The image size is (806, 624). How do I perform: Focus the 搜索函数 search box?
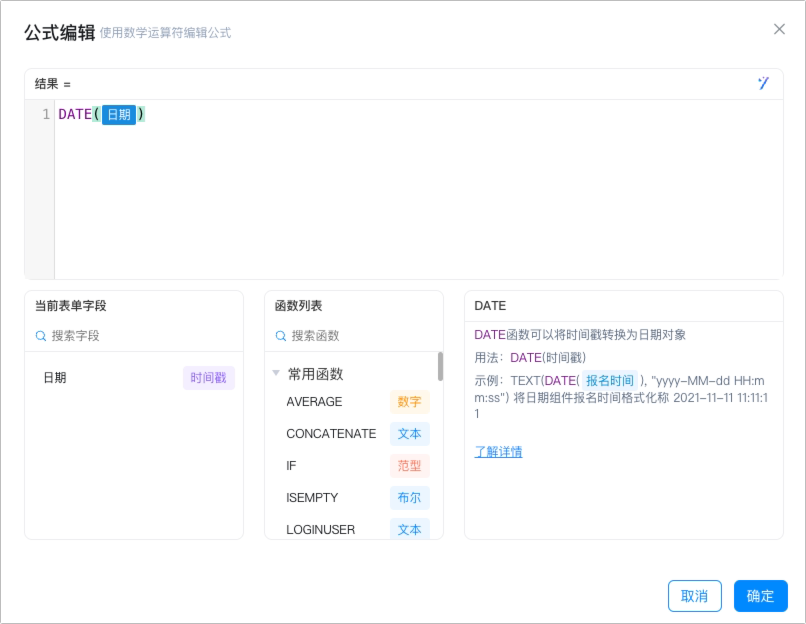360,336
